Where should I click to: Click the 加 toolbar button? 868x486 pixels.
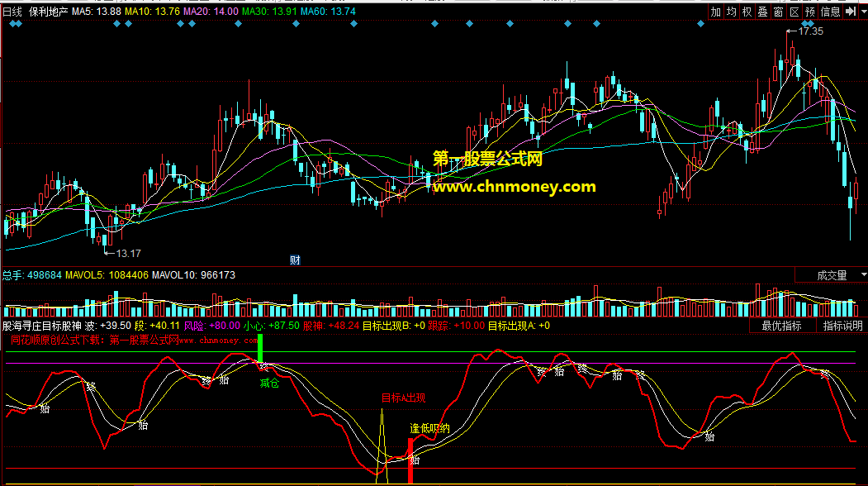click(716, 12)
